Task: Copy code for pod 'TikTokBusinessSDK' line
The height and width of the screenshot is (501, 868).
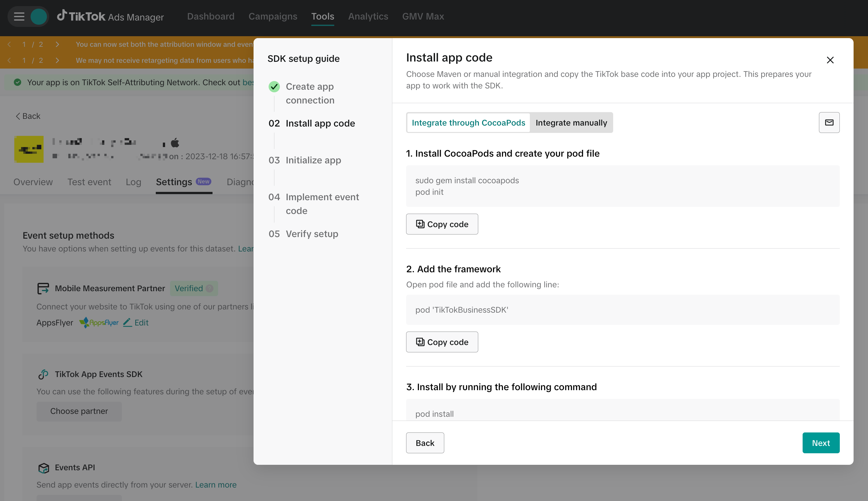Action: point(442,342)
